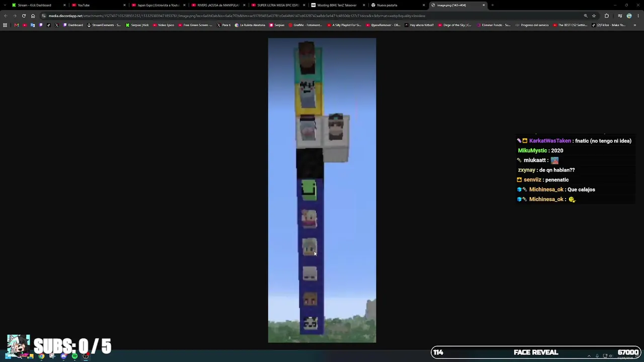644x362 pixels.
Task: Open the extensions puzzle icon
Action: 606,16
